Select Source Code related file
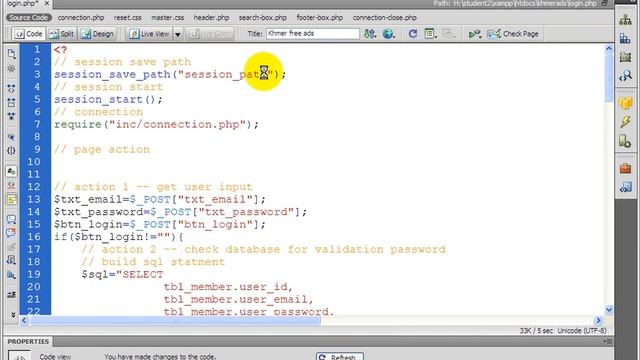 29,18
